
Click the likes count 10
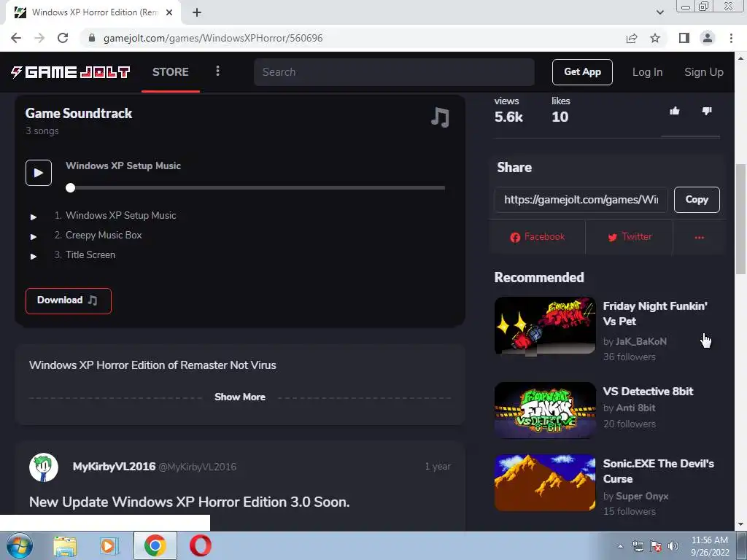[x=560, y=117]
